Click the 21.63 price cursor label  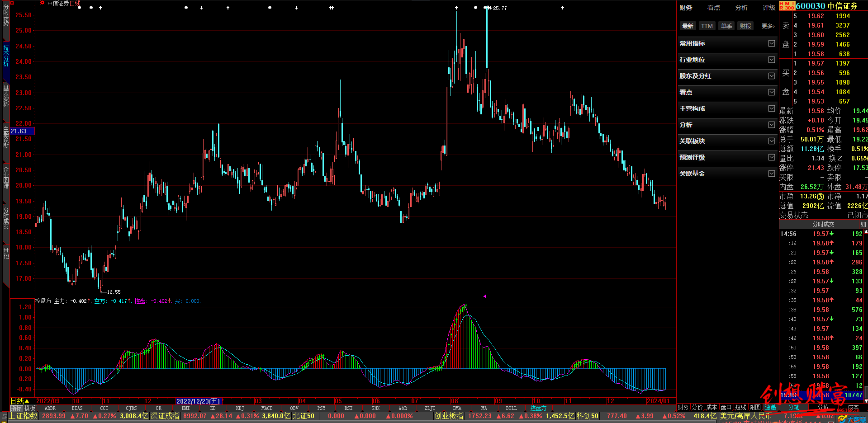click(x=22, y=131)
